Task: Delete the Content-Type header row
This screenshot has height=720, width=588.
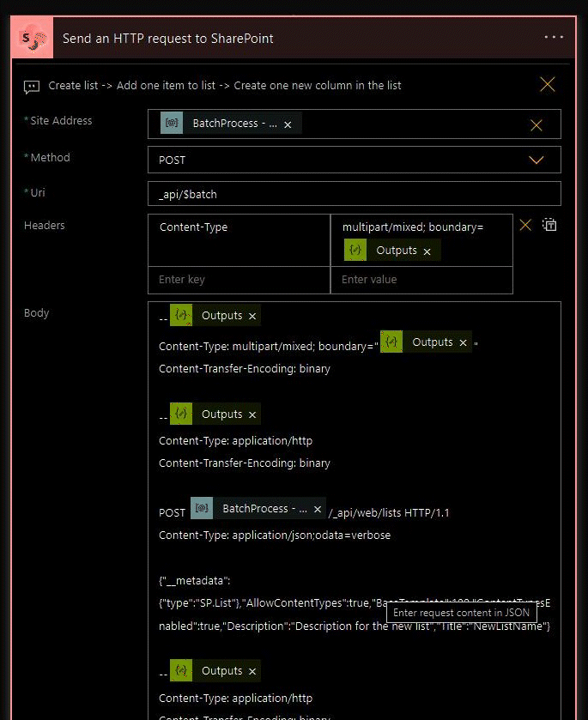Action: click(525, 225)
